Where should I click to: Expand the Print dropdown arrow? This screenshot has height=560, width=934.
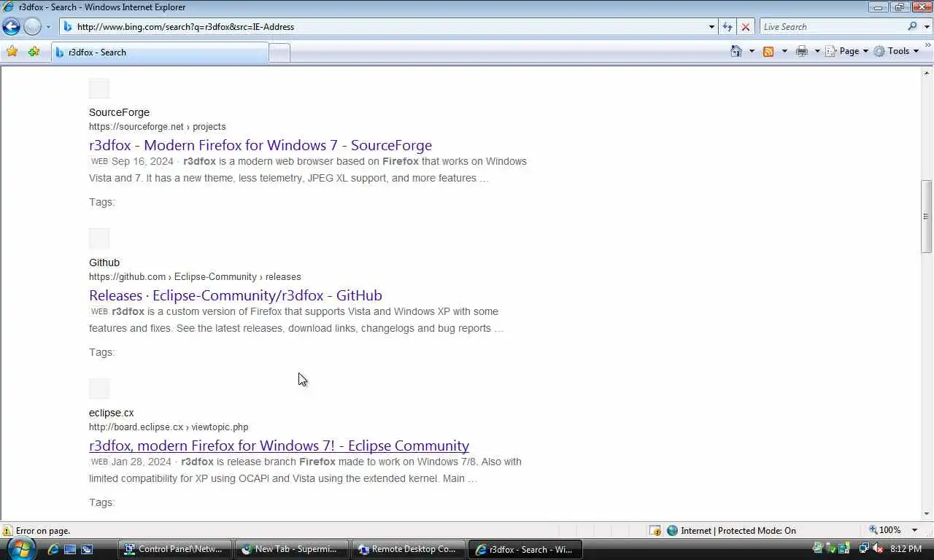(817, 51)
